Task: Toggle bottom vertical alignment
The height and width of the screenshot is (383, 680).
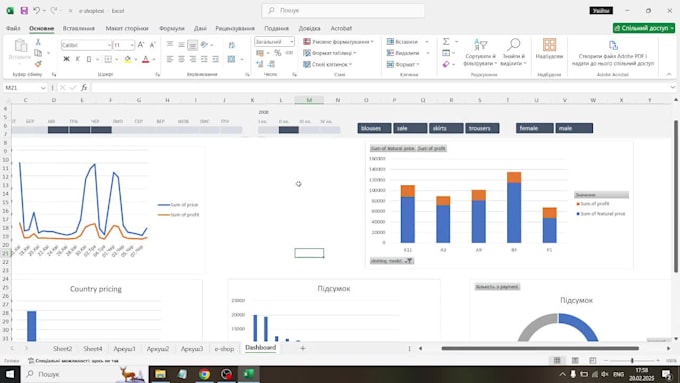Action: pyautogui.click(x=193, y=45)
